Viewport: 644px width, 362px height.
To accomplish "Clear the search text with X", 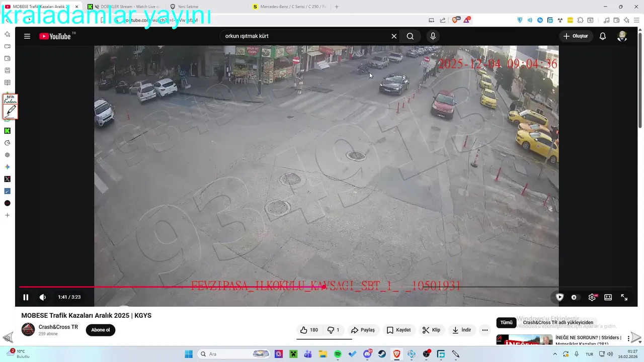I will click(x=394, y=36).
